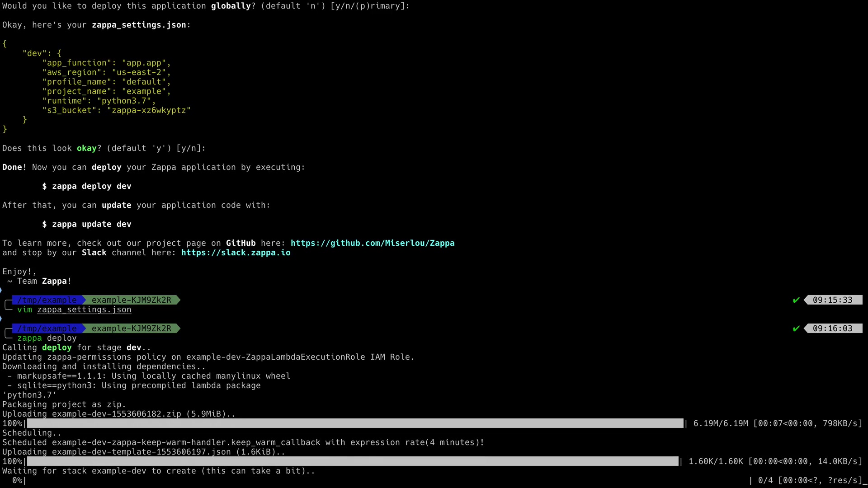Click the "aws_region" us-east-2 line
This screenshot has height=488, width=868.
[x=106, y=72]
